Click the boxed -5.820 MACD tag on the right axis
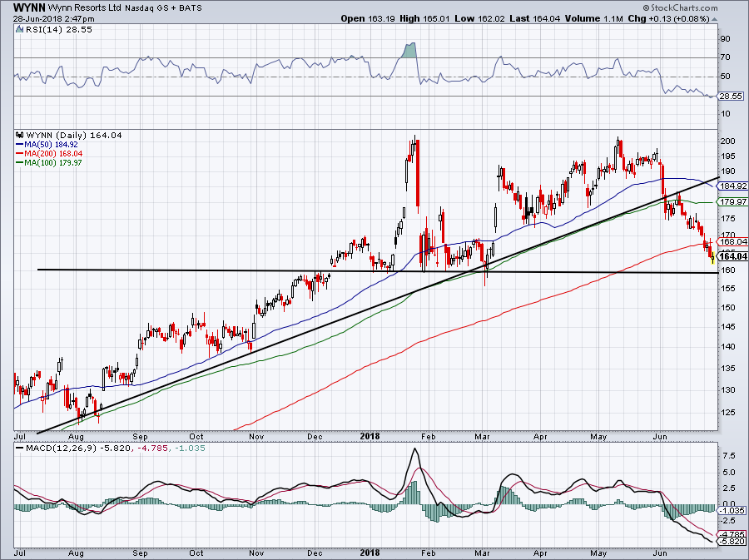 [733, 542]
